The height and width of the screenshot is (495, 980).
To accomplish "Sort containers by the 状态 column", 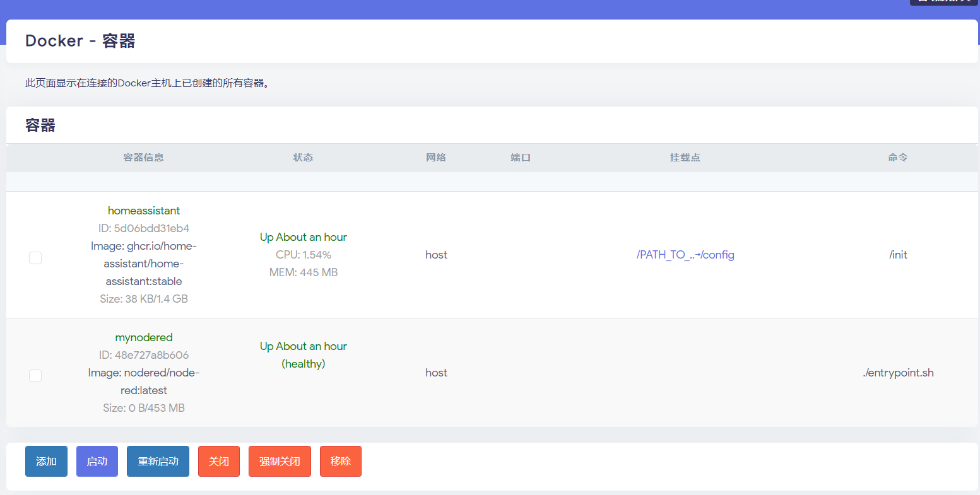I will pos(304,157).
